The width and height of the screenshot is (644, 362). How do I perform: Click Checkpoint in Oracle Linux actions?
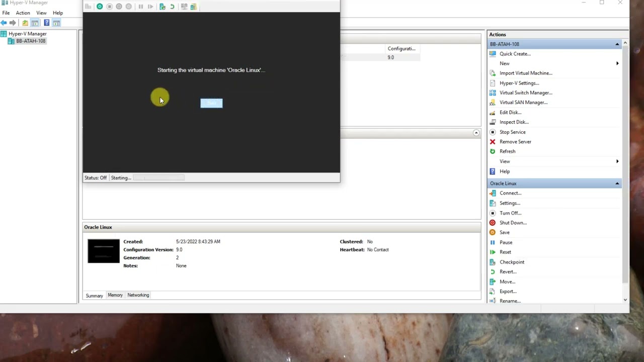[512, 262]
